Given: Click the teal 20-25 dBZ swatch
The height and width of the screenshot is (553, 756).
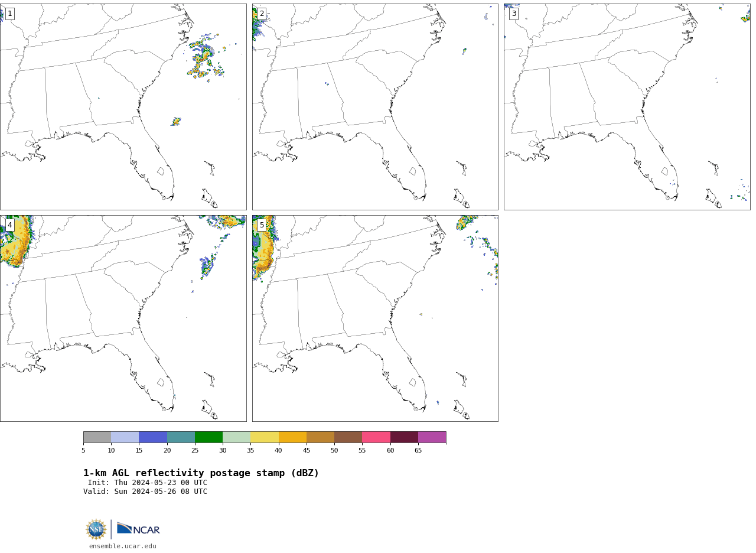Looking at the screenshot, I should click(x=181, y=437).
